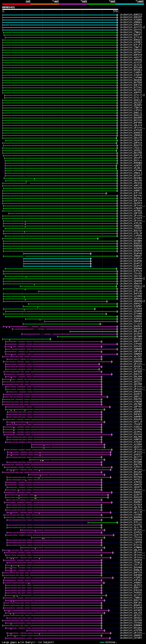146x644 pixels.
Task: Click the red 20% identity color bar
Action: pos(16,4)
